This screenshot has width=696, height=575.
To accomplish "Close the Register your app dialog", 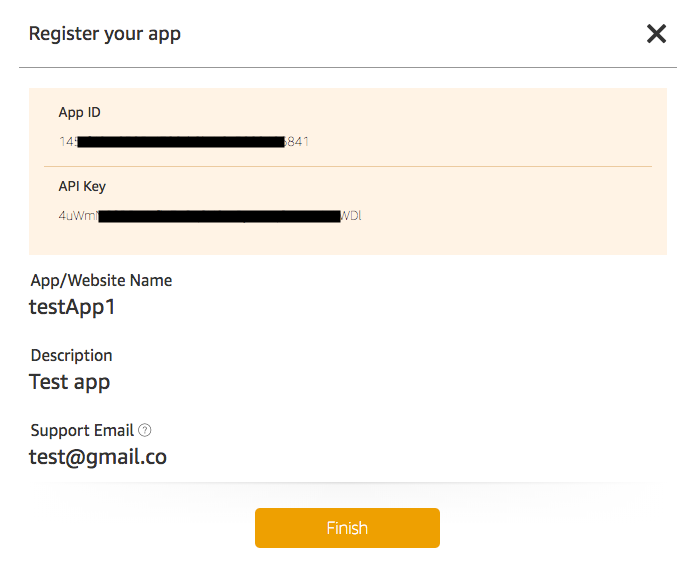I will (656, 34).
